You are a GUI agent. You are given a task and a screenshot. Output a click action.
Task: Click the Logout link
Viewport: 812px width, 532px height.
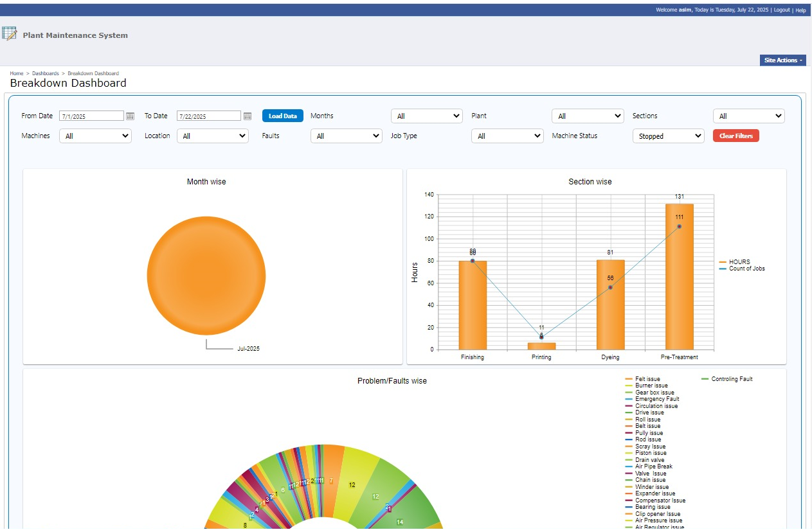[781, 10]
